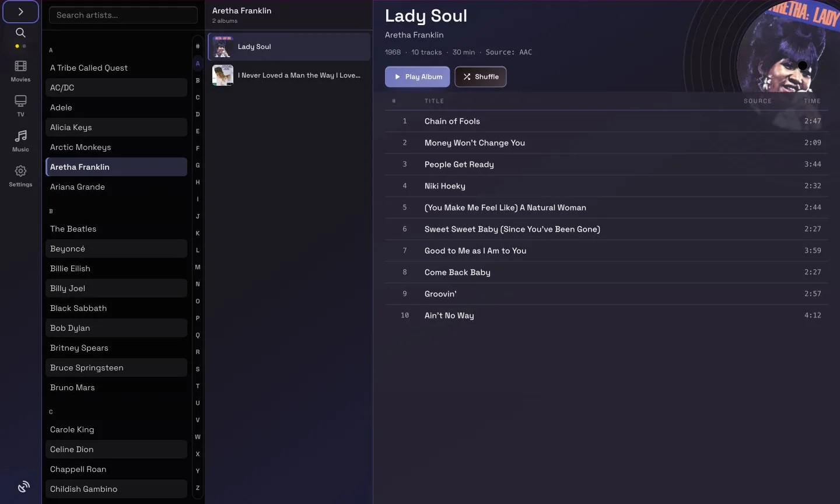
Task: Play track Niki Hoeky
Action: [607, 186]
